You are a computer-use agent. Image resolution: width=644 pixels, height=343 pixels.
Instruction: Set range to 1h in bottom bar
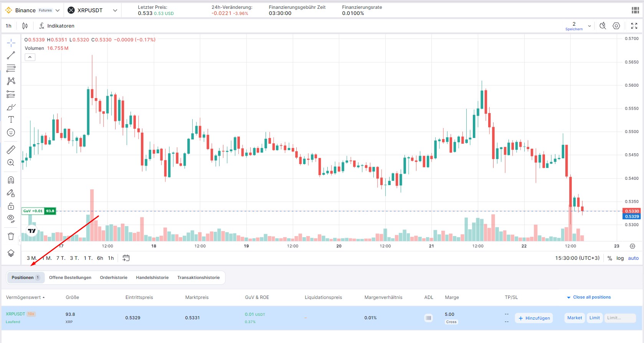(111, 258)
